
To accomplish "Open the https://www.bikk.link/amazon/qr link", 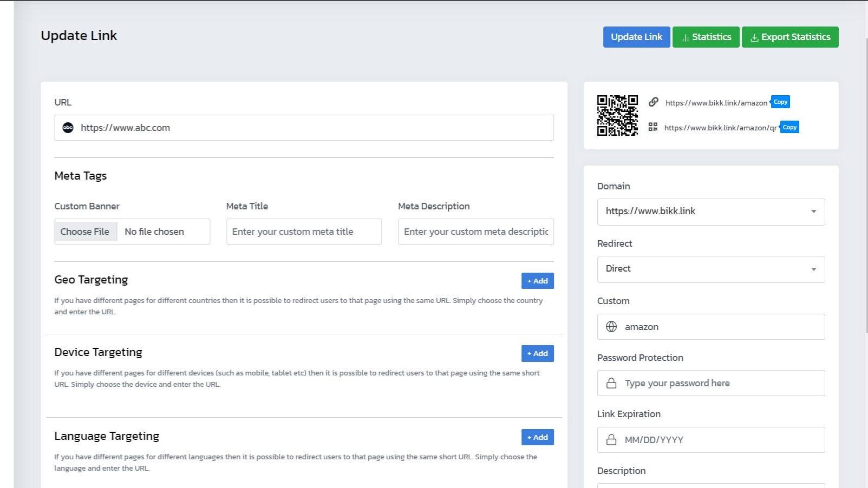I will click(720, 128).
